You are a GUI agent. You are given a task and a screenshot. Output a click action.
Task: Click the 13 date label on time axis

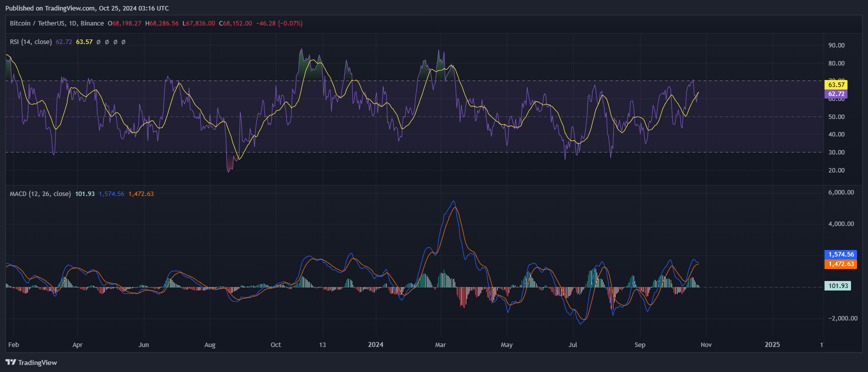(x=322, y=345)
